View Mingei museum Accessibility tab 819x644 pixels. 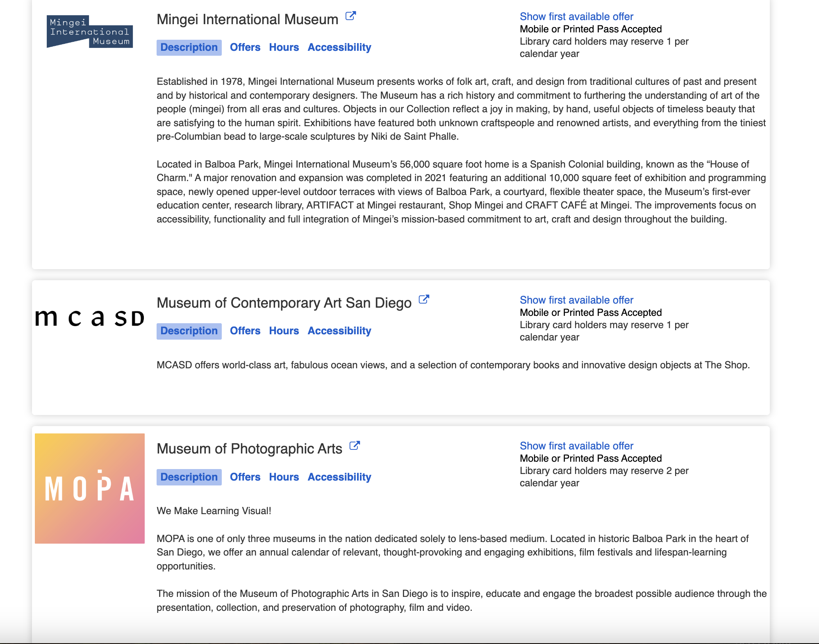click(339, 48)
